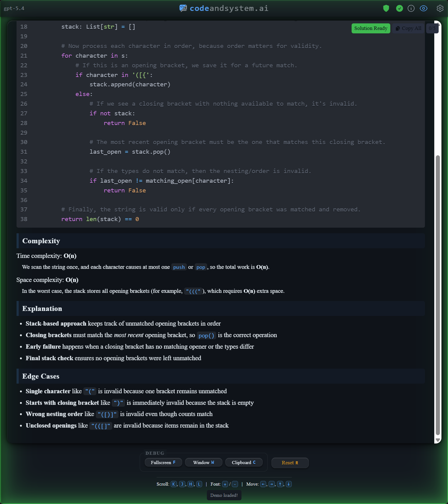Open the settings gear icon
The height and width of the screenshot is (504, 448).
point(440,8)
